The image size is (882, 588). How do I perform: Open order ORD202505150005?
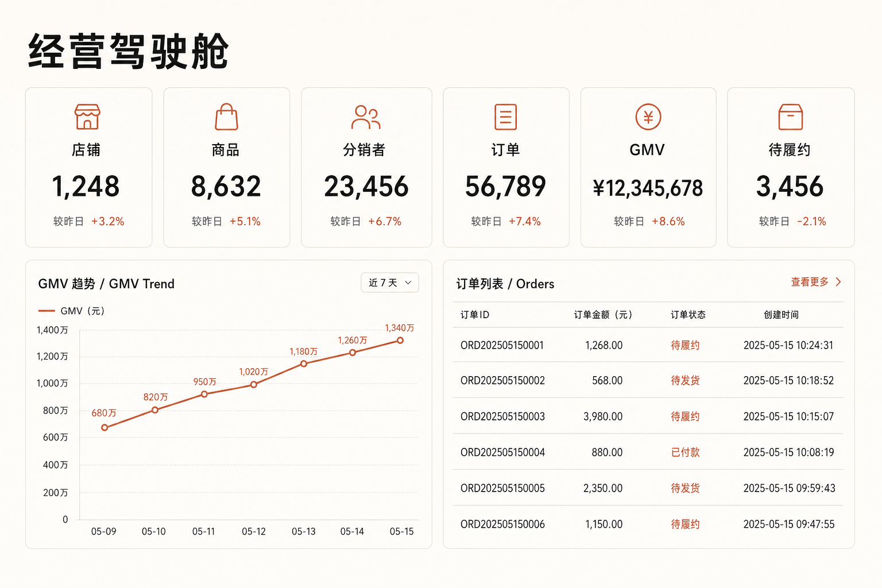tap(502, 488)
